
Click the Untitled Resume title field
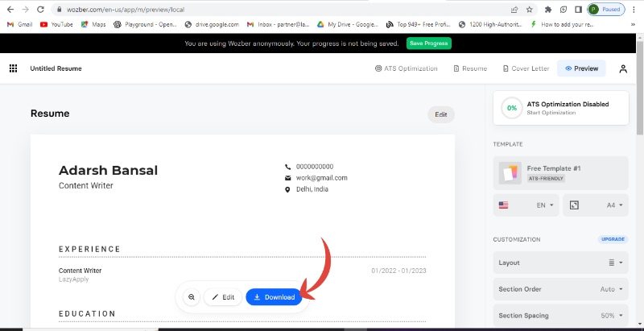tap(56, 68)
